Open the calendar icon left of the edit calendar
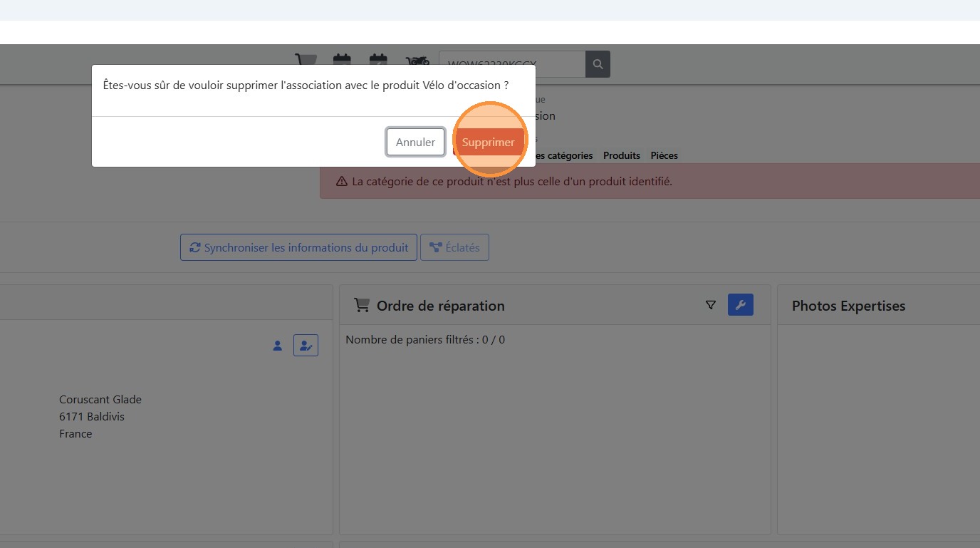980x548 pixels. pyautogui.click(x=342, y=61)
